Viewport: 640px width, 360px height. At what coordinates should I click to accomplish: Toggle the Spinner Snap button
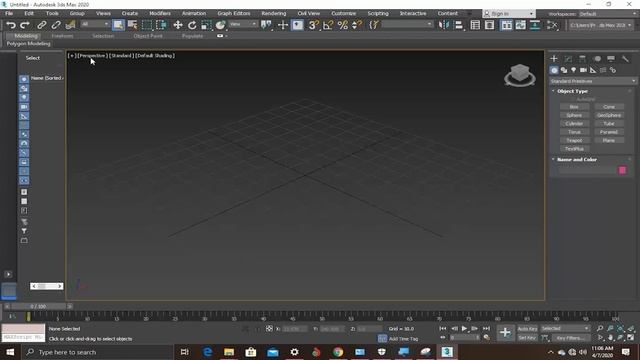coord(356,25)
